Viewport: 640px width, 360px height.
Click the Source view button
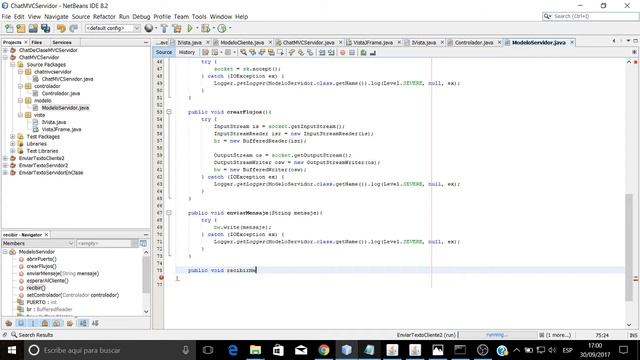tap(164, 52)
